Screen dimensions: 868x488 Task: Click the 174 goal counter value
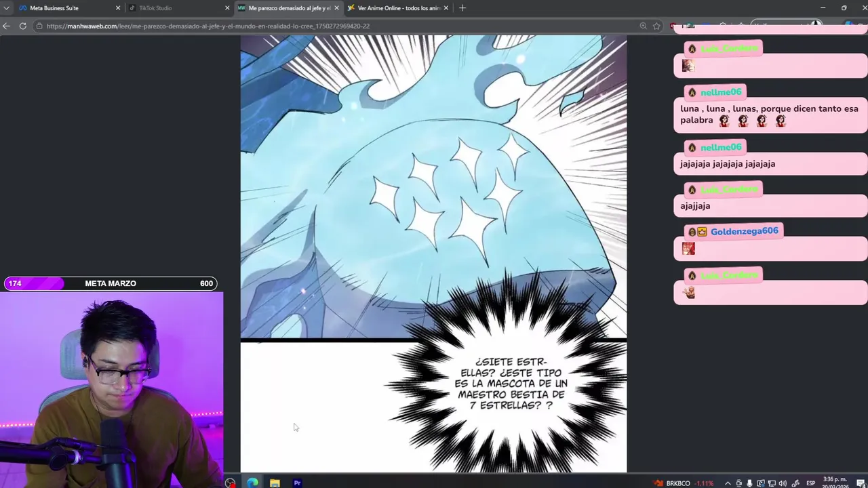pyautogui.click(x=15, y=283)
